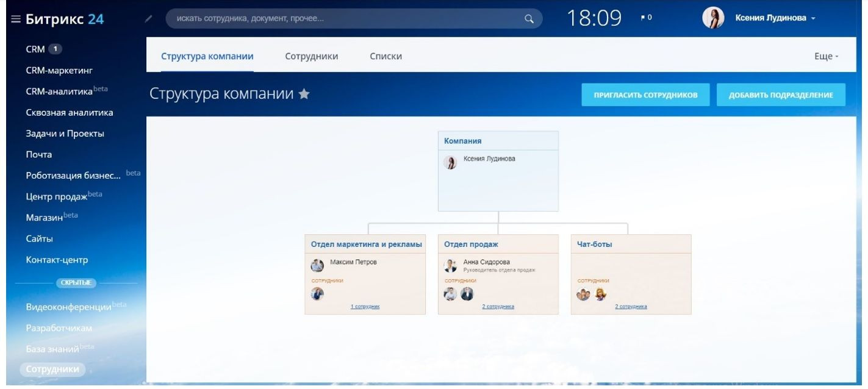Click the pencil edit icon in the header
The width and height of the screenshot is (868, 389).
(148, 19)
